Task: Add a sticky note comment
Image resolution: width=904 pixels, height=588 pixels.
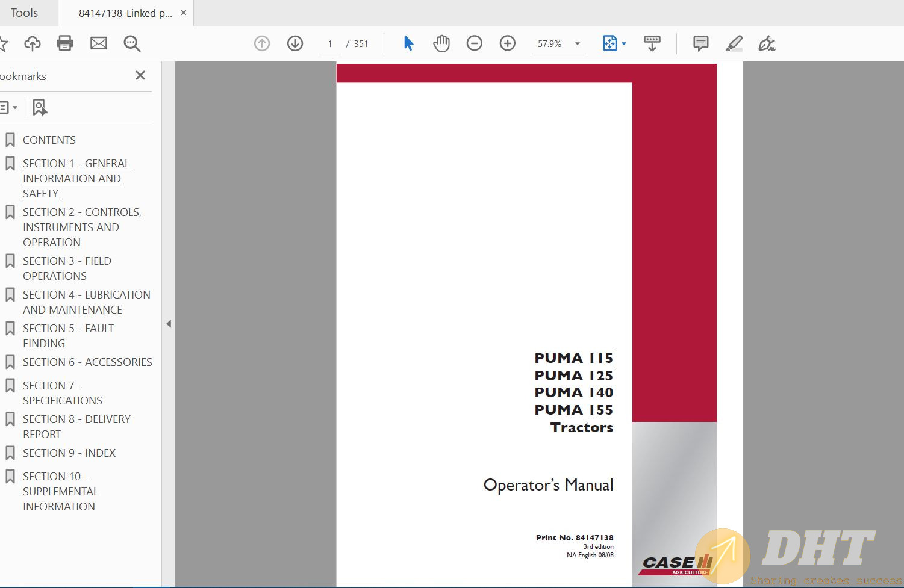Action: click(x=700, y=43)
